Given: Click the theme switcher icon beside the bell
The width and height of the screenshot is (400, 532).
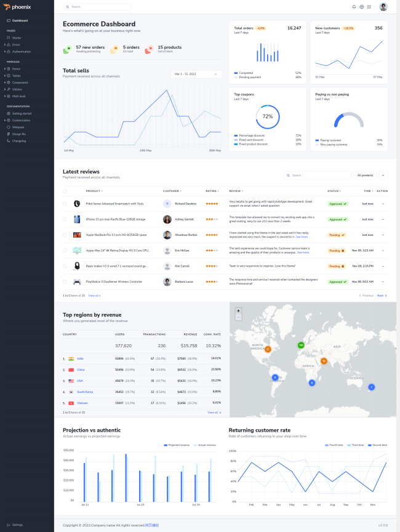Looking at the screenshot, I should coord(361,7).
